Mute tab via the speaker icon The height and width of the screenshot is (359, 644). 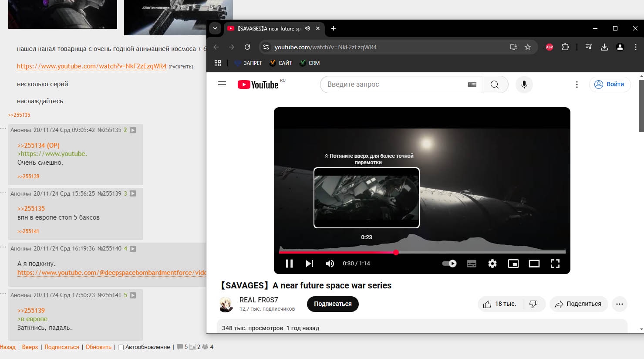tap(307, 28)
